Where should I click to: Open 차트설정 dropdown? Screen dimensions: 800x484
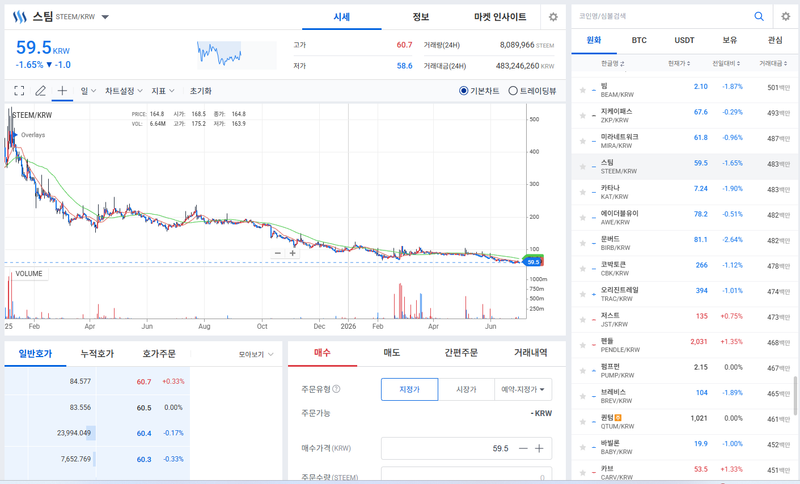point(123,91)
